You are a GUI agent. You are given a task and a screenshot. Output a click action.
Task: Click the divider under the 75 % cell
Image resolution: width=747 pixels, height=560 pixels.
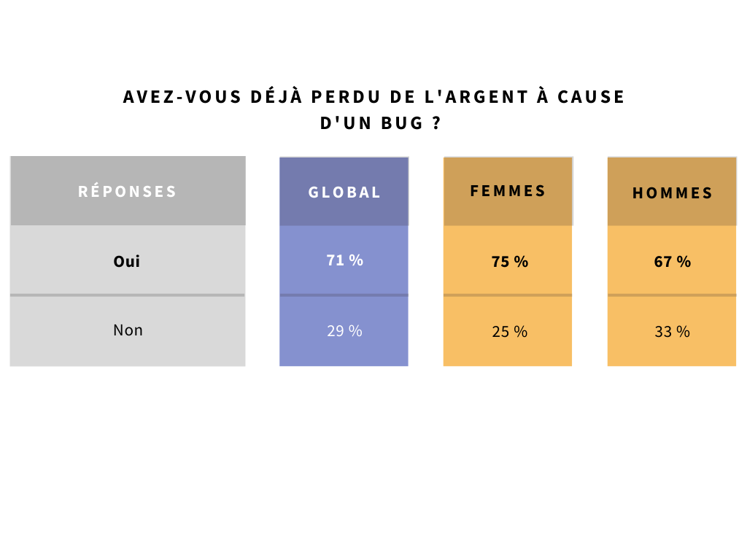(x=508, y=295)
